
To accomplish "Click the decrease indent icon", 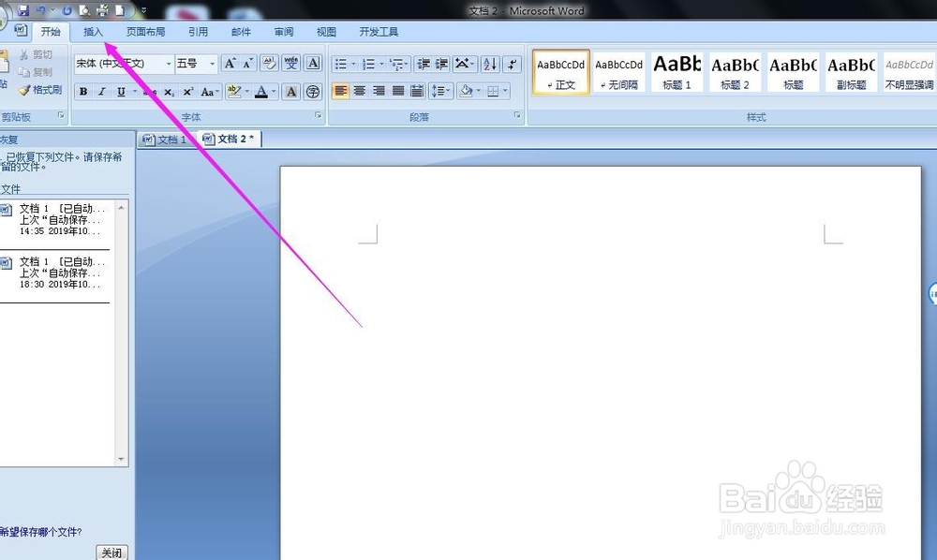I will click(424, 64).
